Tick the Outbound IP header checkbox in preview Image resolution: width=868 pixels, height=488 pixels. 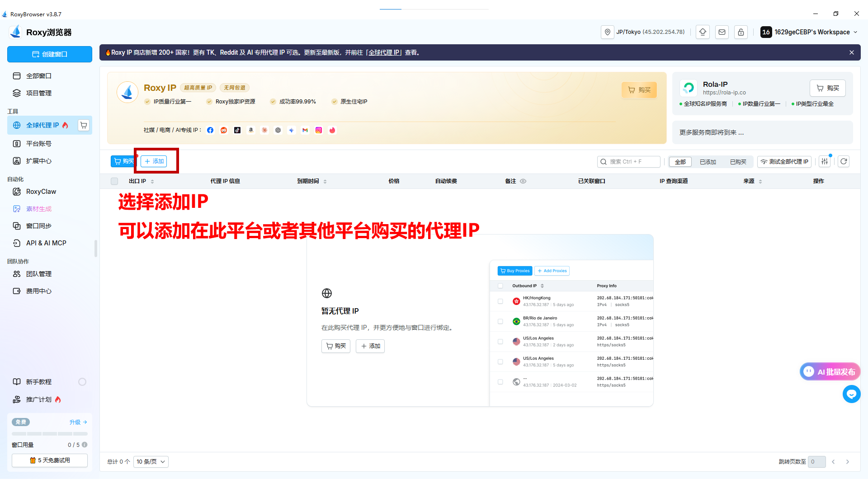coord(500,286)
